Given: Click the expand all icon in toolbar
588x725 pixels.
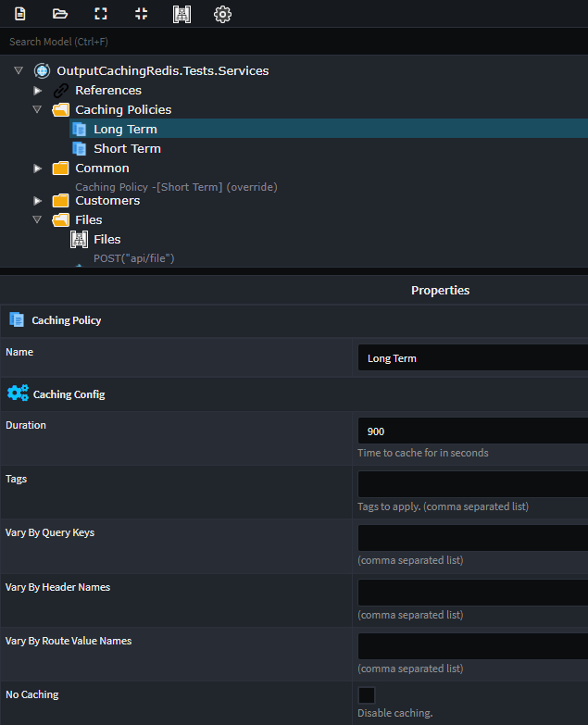Looking at the screenshot, I should click(101, 14).
